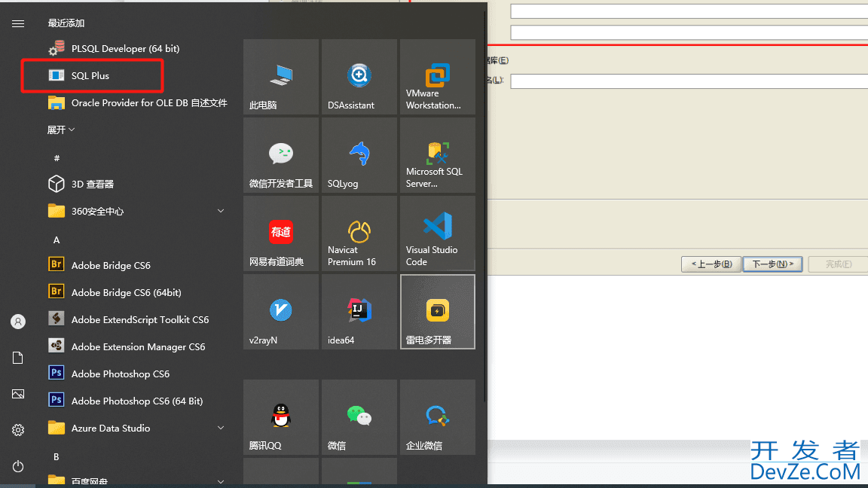The width and height of the screenshot is (868, 488).
Task: Launch 腾讯QQ tile
Action: click(x=281, y=417)
